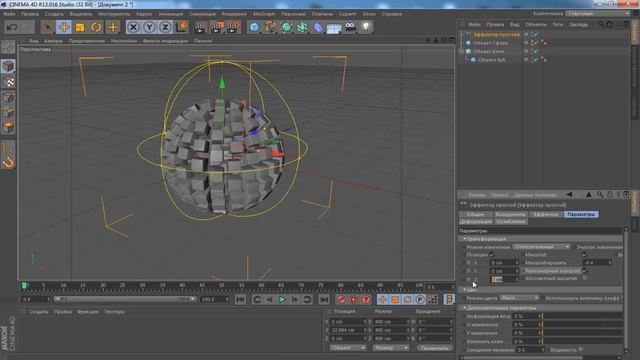640x360 pixels.
Task: Toggle autokeying red button
Action: tap(353, 300)
